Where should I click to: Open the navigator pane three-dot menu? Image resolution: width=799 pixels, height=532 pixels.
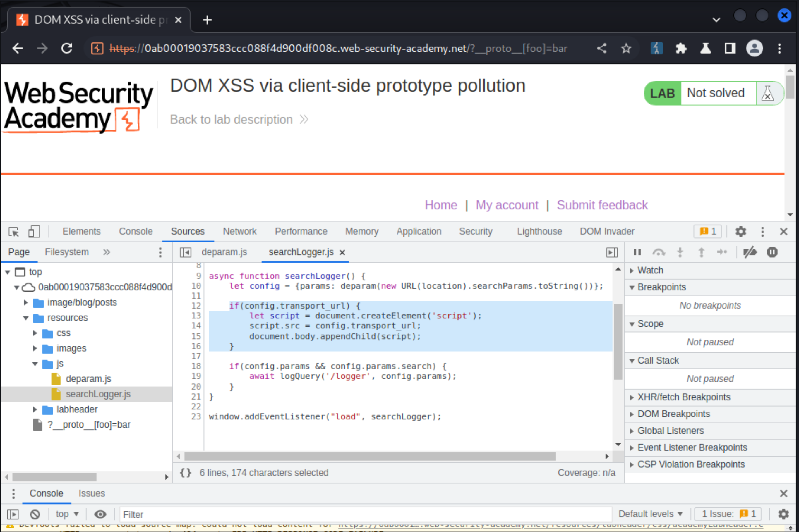[x=160, y=252]
